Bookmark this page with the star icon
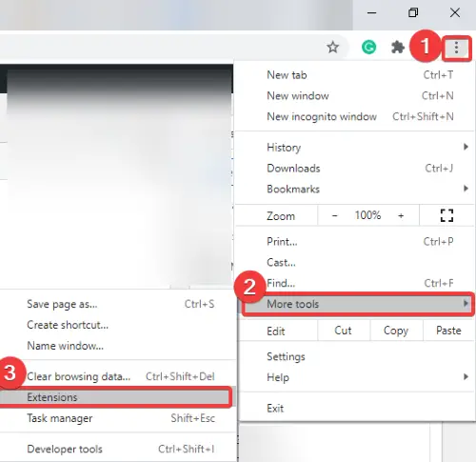The width and height of the screenshot is (476, 462). 332,48
